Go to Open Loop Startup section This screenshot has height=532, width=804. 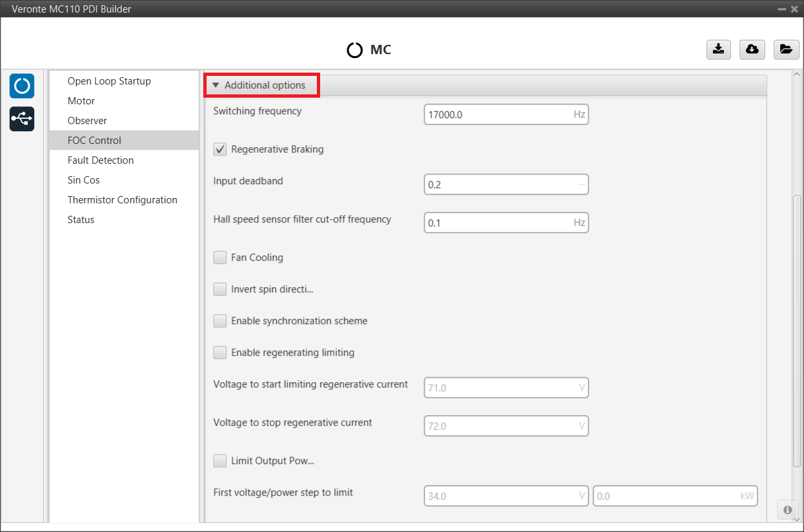[x=109, y=81]
